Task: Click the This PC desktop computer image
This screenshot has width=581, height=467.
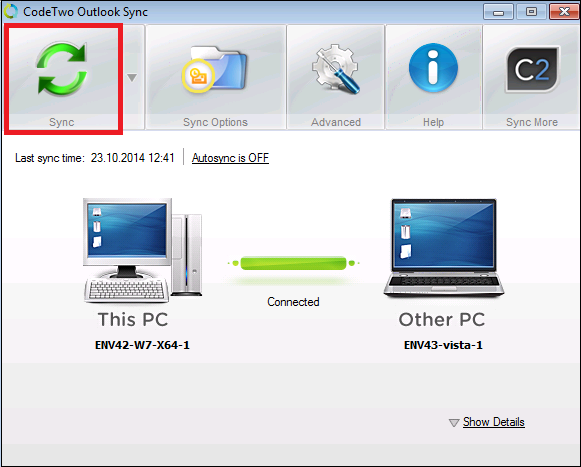Action: [x=143, y=251]
